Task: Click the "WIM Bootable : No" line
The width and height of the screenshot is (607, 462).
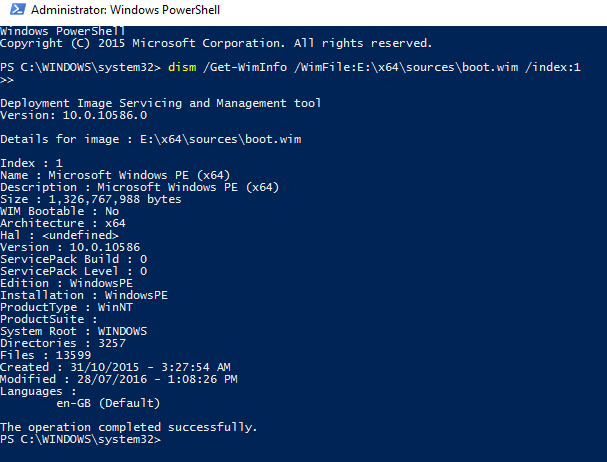Action: (x=60, y=211)
